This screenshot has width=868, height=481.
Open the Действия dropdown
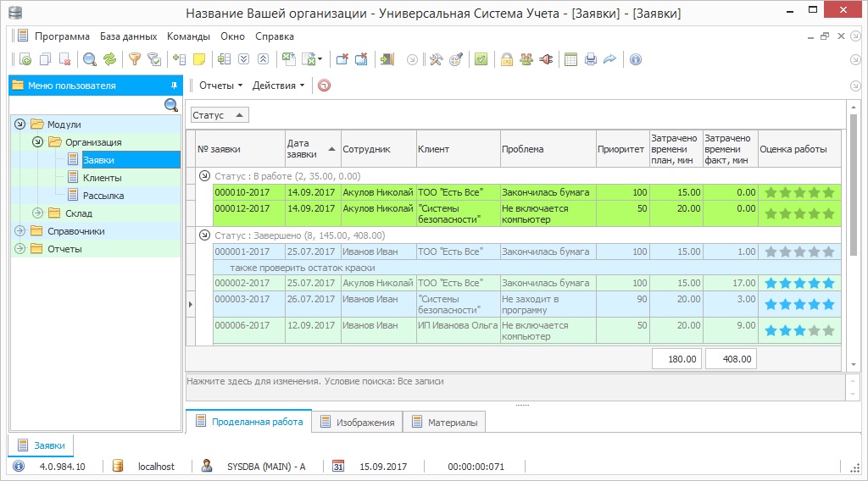pyautogui.click(x=278, y=86)
